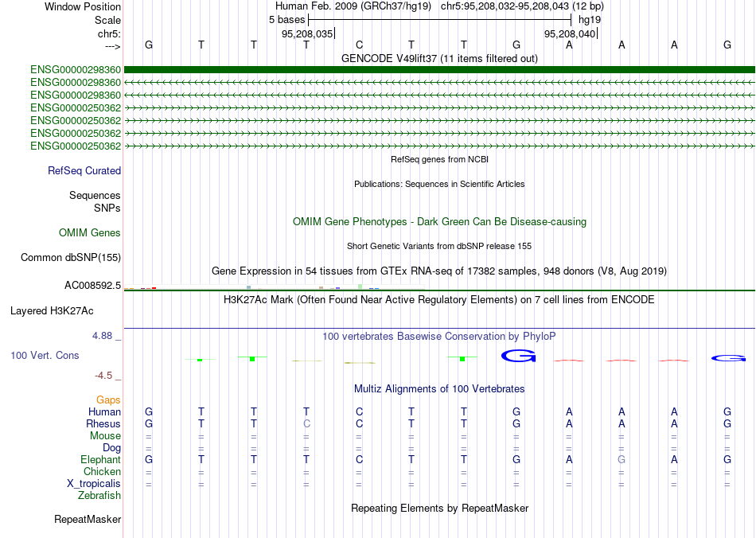Click the Layered H3K27Ac track label
Image resolution: width=756 pixels, height=538 pixels.
52,311
